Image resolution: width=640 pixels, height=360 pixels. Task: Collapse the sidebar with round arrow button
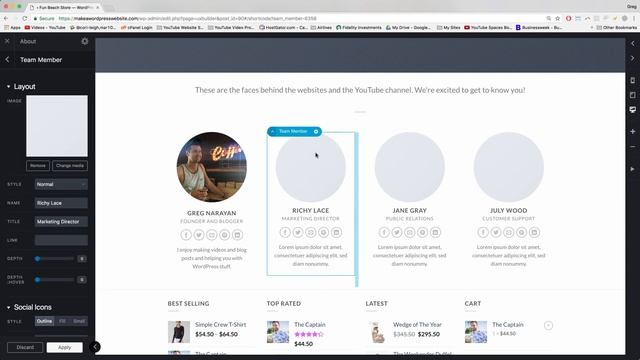95,347
